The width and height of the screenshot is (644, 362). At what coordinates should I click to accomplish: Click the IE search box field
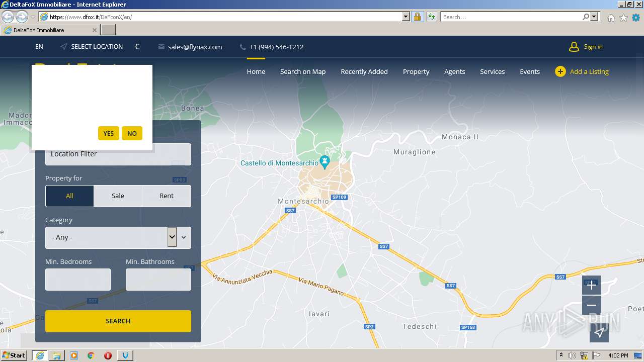[x=511, y=17]
